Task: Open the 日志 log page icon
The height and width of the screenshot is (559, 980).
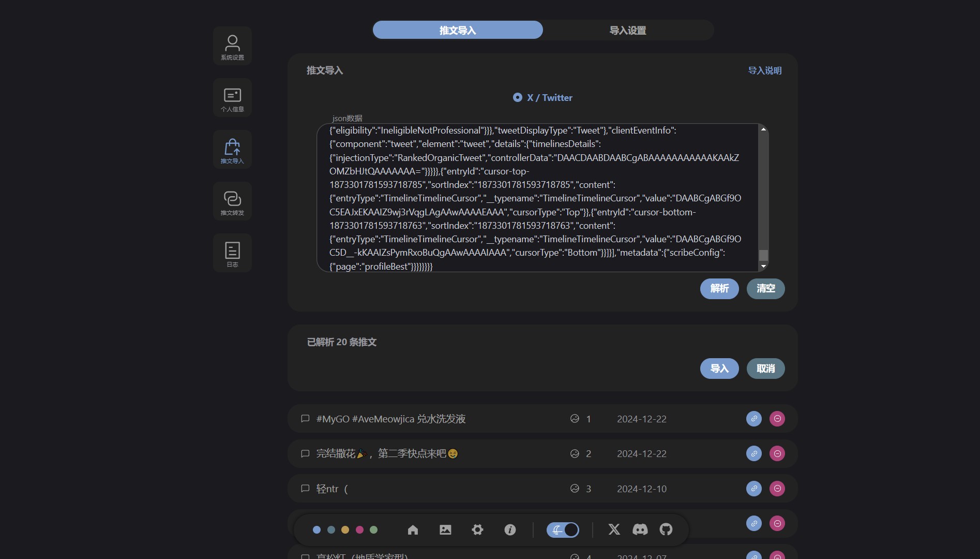Action: [x=232, y=253]
